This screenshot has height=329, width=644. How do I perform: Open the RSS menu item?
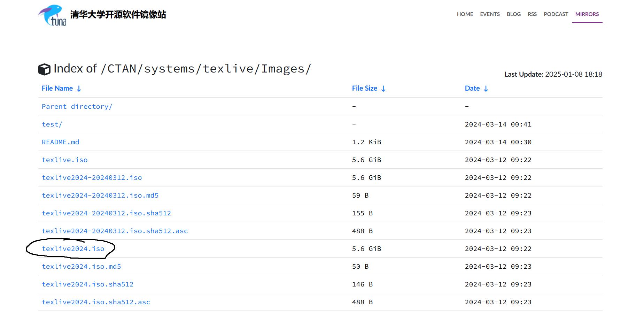pos(532,14)
